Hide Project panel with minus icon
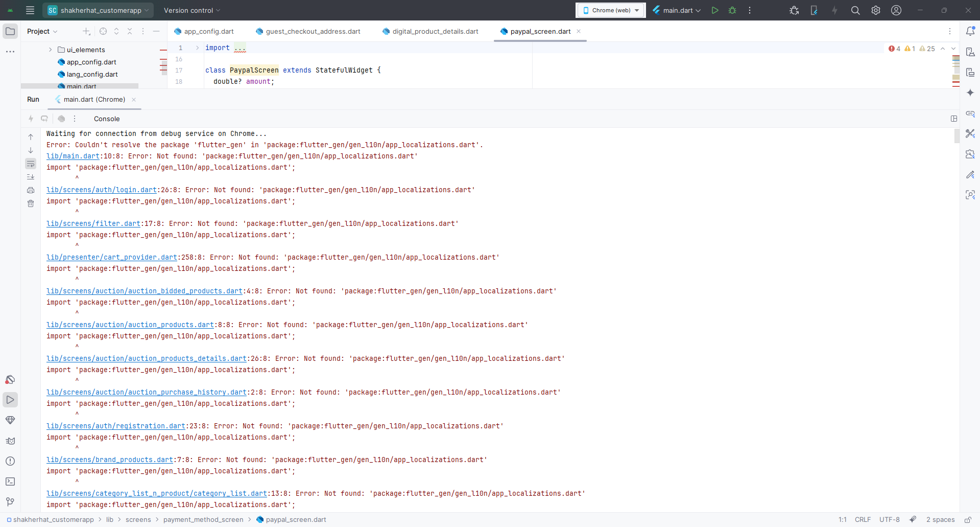The height and width of the screenshot is (527, 980). click(x=156, y=31)
